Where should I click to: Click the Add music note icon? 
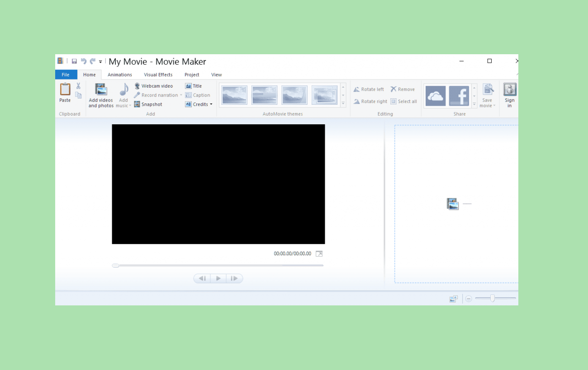[123, 90]
